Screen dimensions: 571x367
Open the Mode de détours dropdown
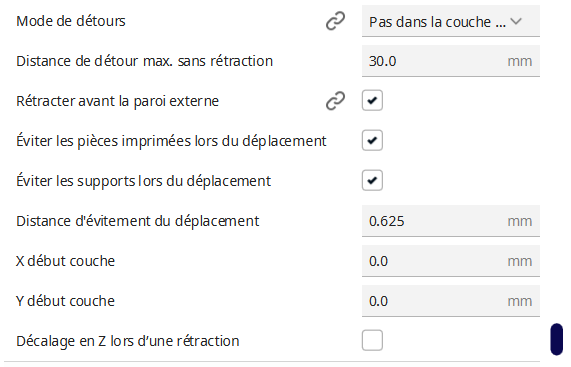(x=450, y=21)
